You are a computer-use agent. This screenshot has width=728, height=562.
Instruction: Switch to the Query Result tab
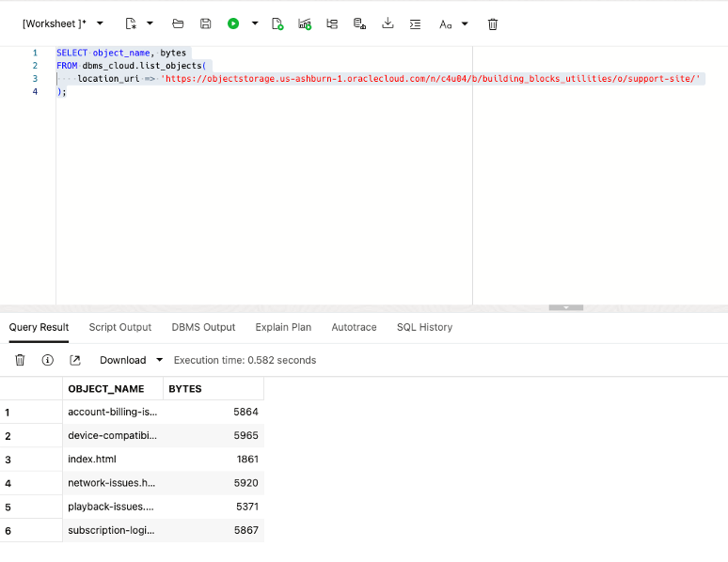(39, 327)
